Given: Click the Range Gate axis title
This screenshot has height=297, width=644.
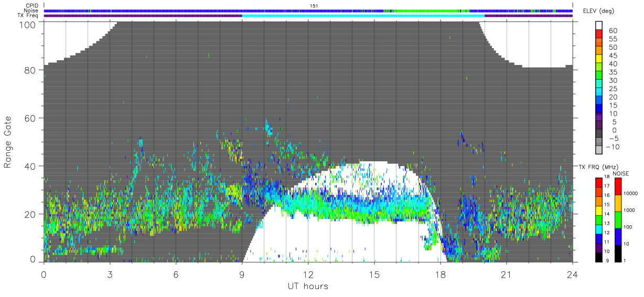Looking at the screenshot, I should [x=8, y=142].
